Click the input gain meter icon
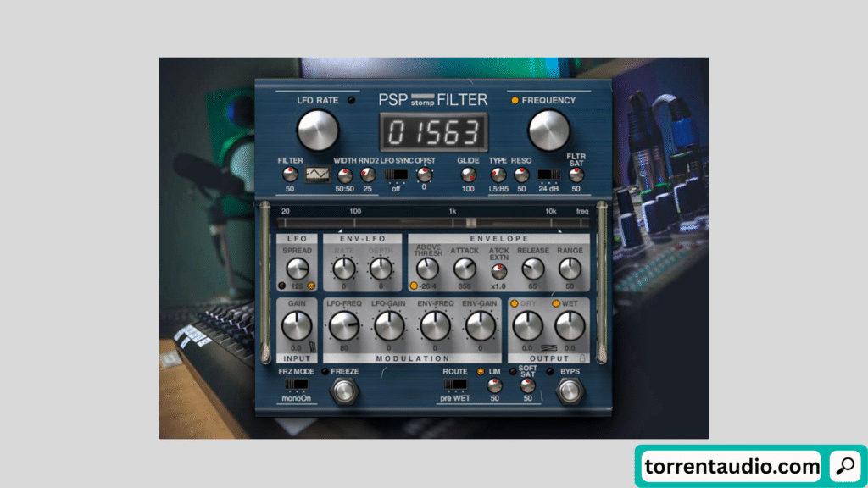This screenshot has height=488, width=868. [x=313, y=347]
